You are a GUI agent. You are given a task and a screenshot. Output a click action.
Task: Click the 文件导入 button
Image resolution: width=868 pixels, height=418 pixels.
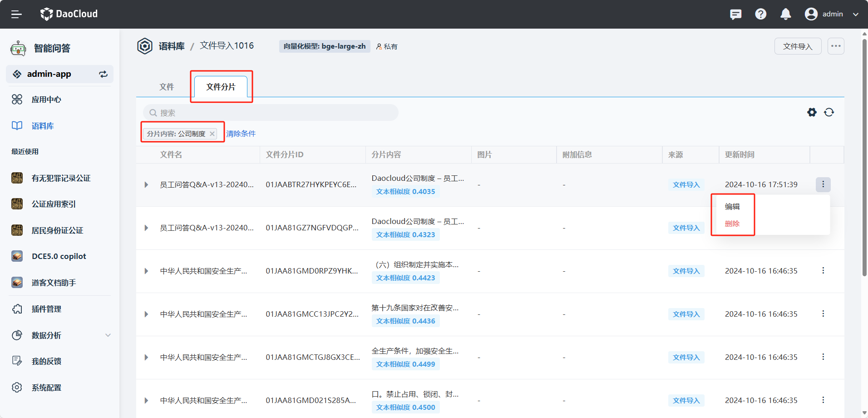pos(797,46)
